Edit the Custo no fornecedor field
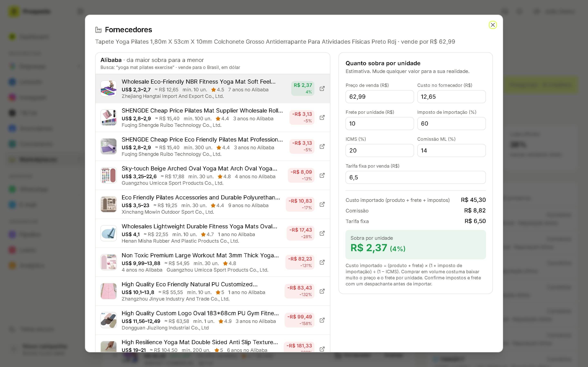Viewport: 588px width, 367px height. point(451,97)
